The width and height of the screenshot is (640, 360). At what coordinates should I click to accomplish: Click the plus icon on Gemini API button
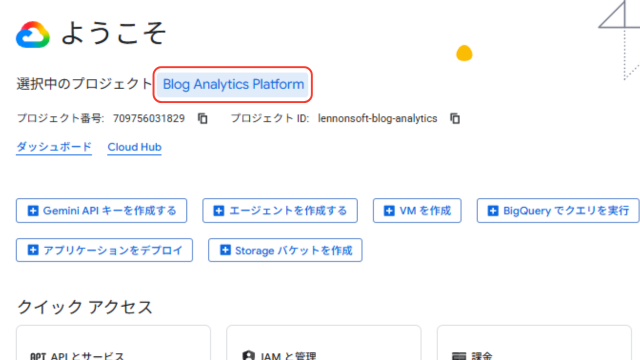pyautogui.click(x=33, y=211)
